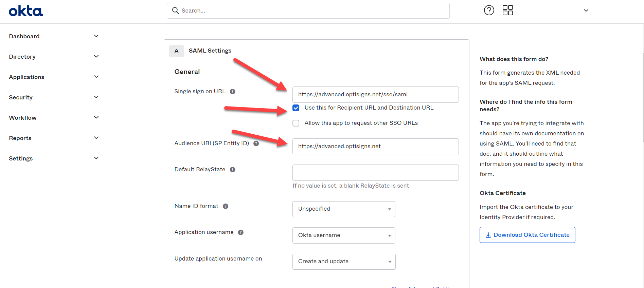Image resolution: width=644 pixels, height=288 pixels.
Task: Click the Default RelayState input field
Action: pos(375,173)
